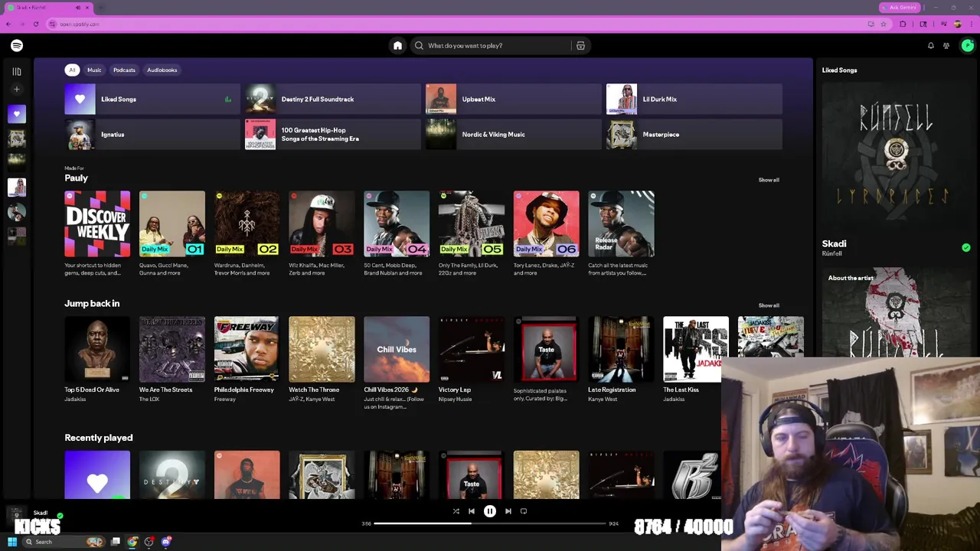The image size is (980, 551).
Task: Open Daily Mix 04 cover
Action: click(397, 223)
